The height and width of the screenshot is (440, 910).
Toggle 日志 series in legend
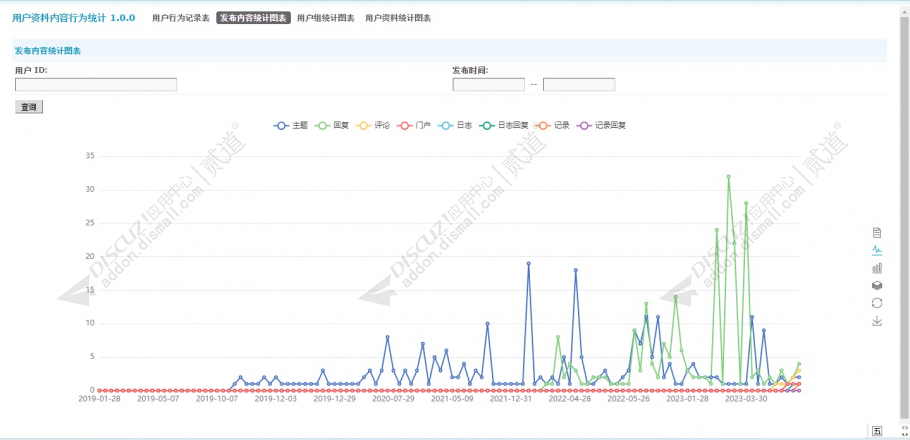[455, 125]
